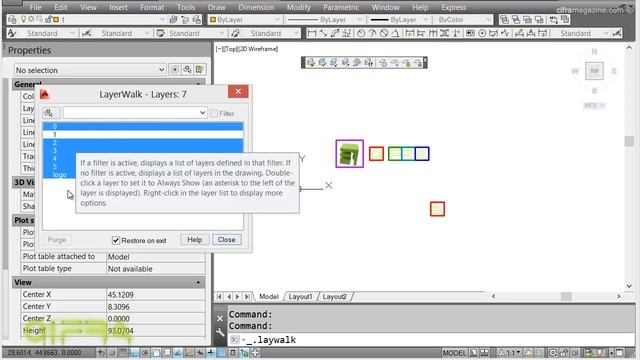
Task: Select the Center Mark tool
Action: (x=482, y=33)
